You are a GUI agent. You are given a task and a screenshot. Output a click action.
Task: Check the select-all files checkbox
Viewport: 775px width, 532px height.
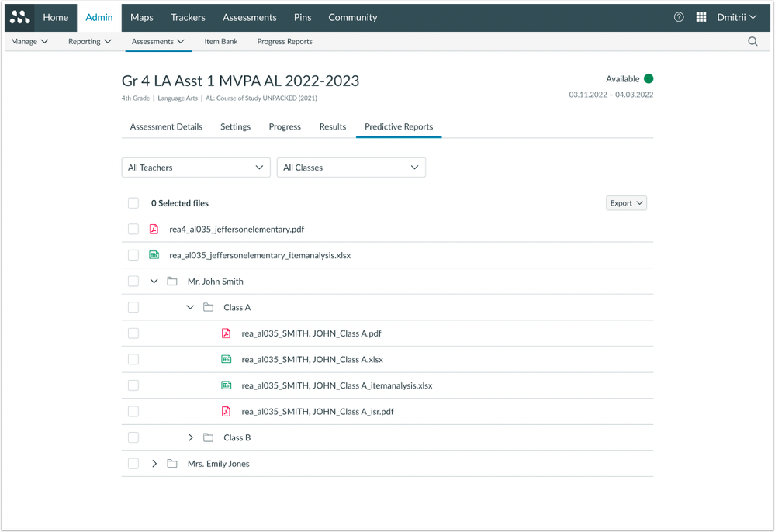point(133,203)
